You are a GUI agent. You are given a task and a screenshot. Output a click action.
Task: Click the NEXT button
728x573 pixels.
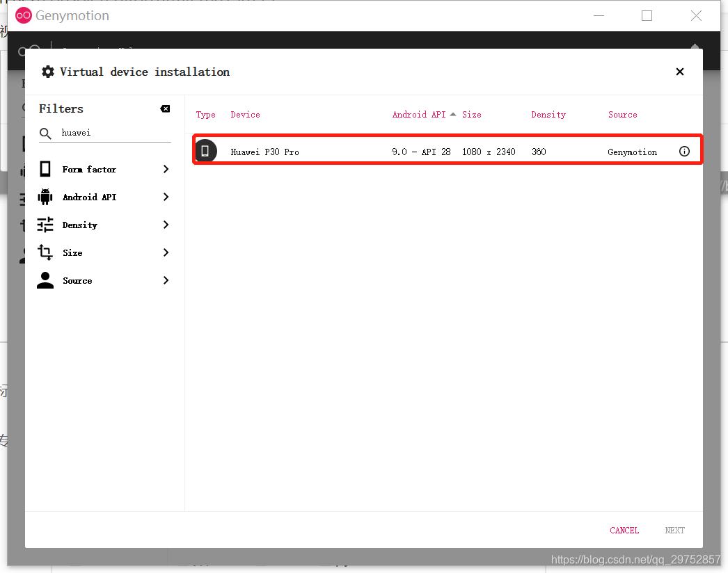[674, 531]
